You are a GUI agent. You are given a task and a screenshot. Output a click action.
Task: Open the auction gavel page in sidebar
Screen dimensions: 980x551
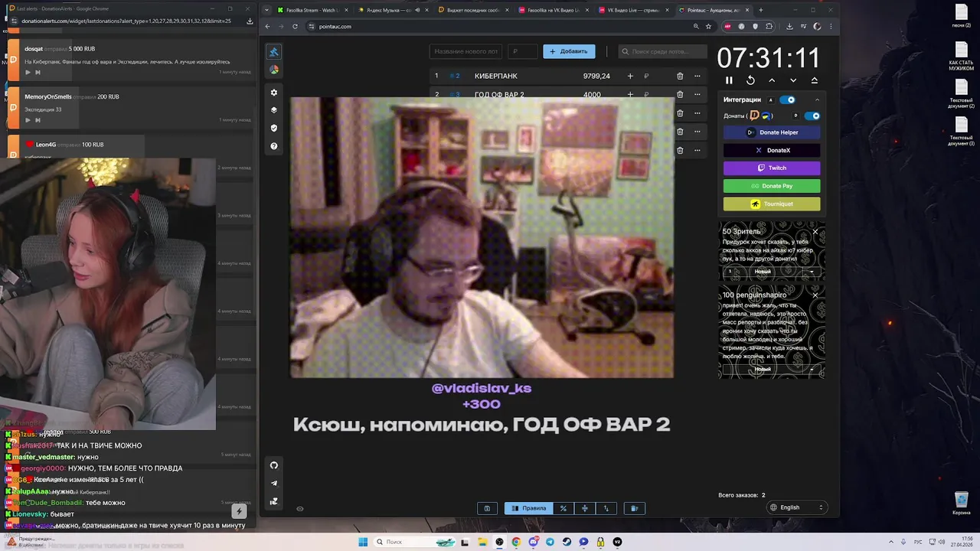pos(274,51)
